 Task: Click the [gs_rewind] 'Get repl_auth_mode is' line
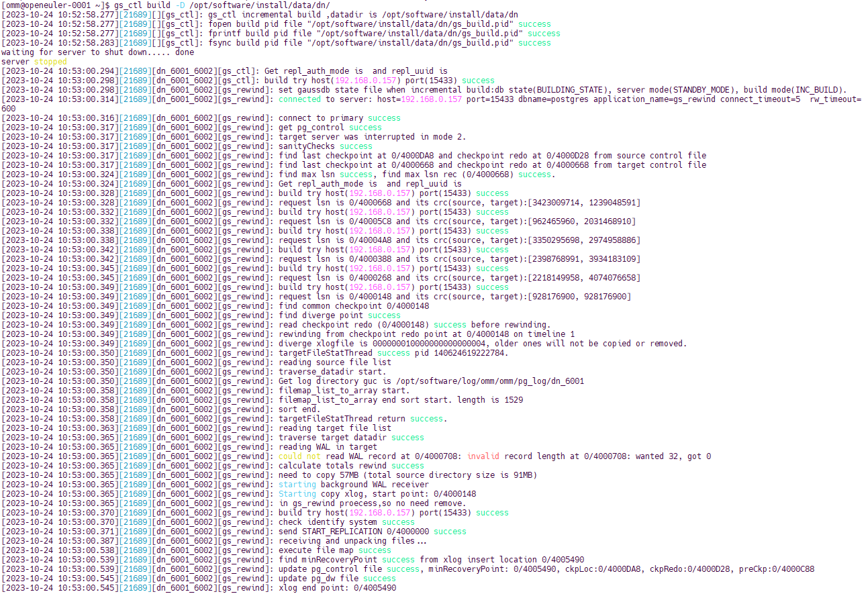pyautogui.click(x=232, y=183)
